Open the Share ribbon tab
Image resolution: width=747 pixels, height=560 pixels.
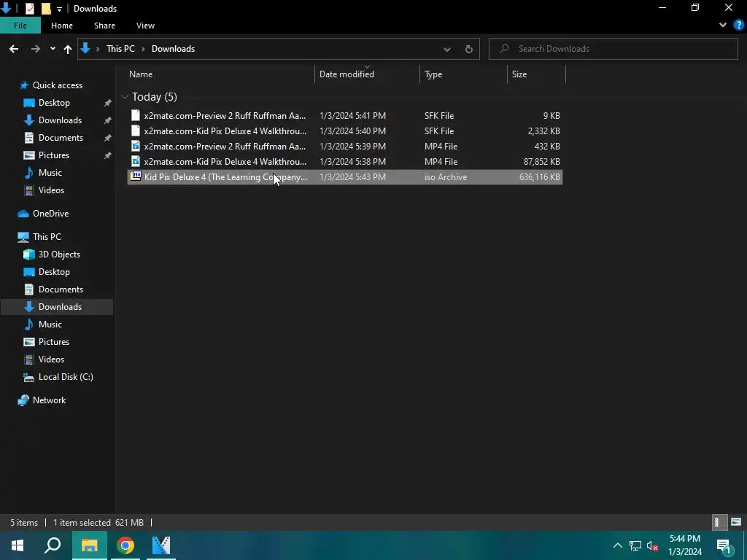tap(104, 26)
